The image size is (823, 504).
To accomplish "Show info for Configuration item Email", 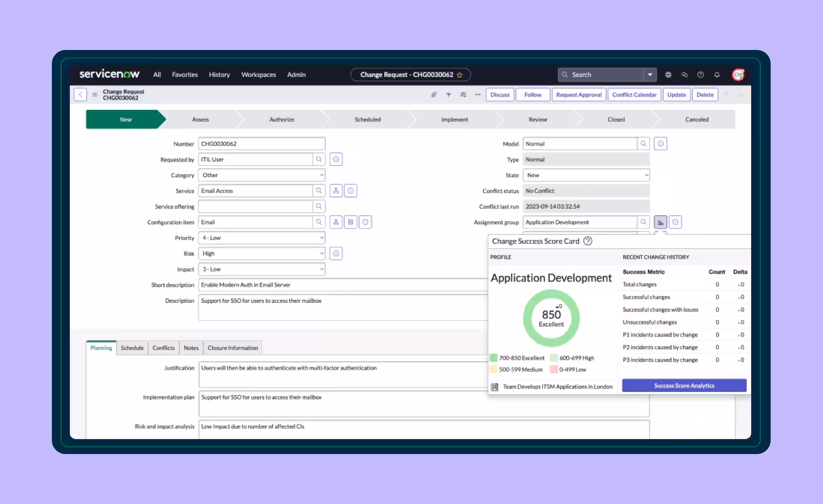I will point(365,222).
